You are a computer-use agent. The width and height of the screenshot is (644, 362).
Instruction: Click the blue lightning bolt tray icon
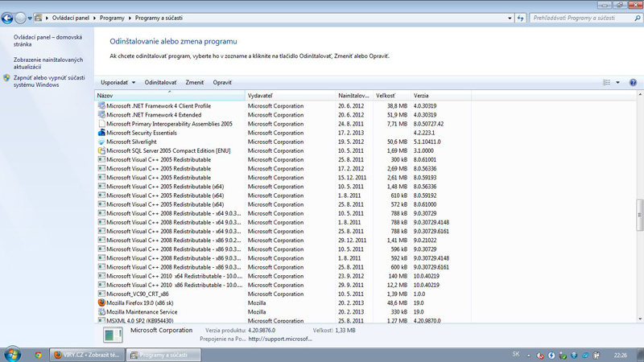pos(551,356)
